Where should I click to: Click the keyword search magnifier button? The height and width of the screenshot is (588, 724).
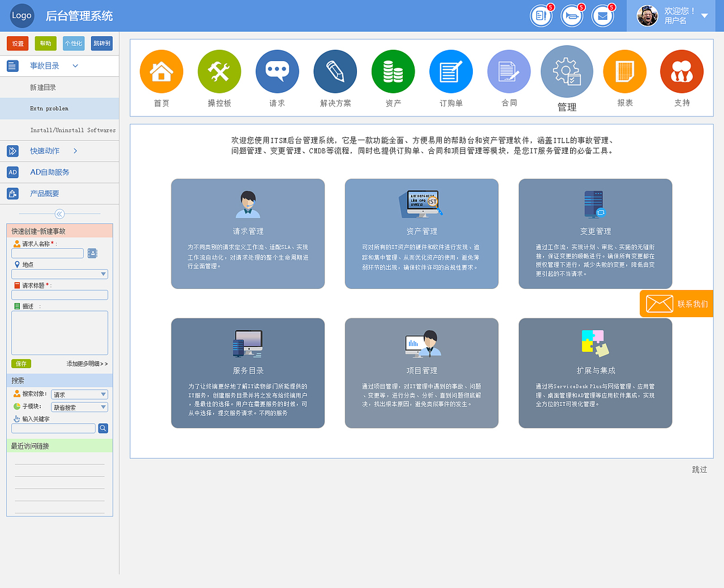pos(103,429)
